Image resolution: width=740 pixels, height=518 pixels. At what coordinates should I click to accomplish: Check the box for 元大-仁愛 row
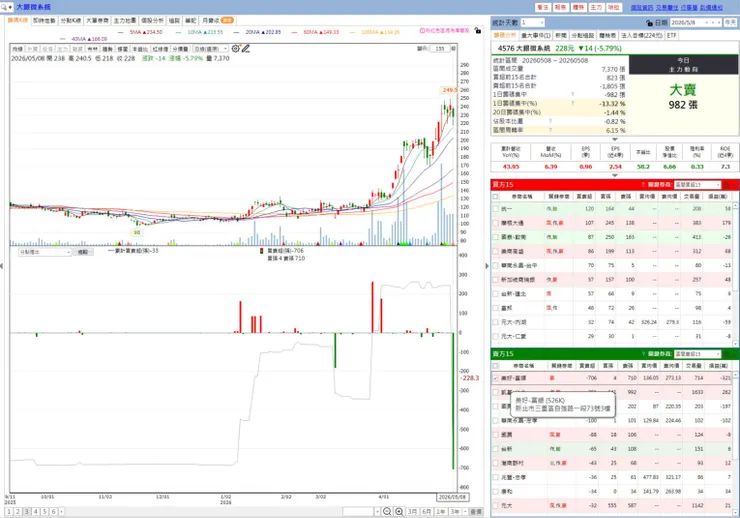495,336
